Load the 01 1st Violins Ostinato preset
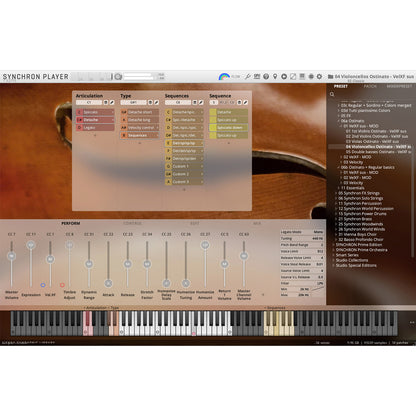Screen dimensions: 416x416 click(x=376, y=131)
